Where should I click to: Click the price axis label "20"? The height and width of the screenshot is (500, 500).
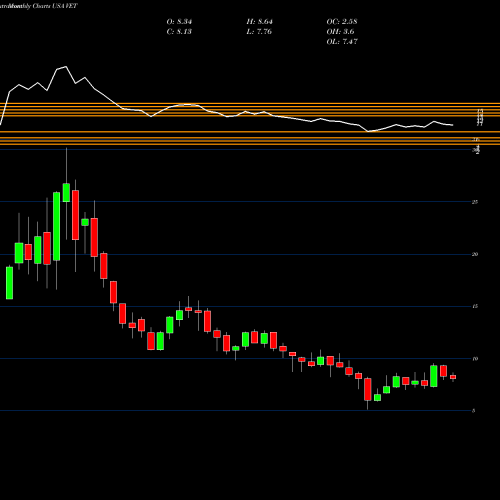point(475,254)
